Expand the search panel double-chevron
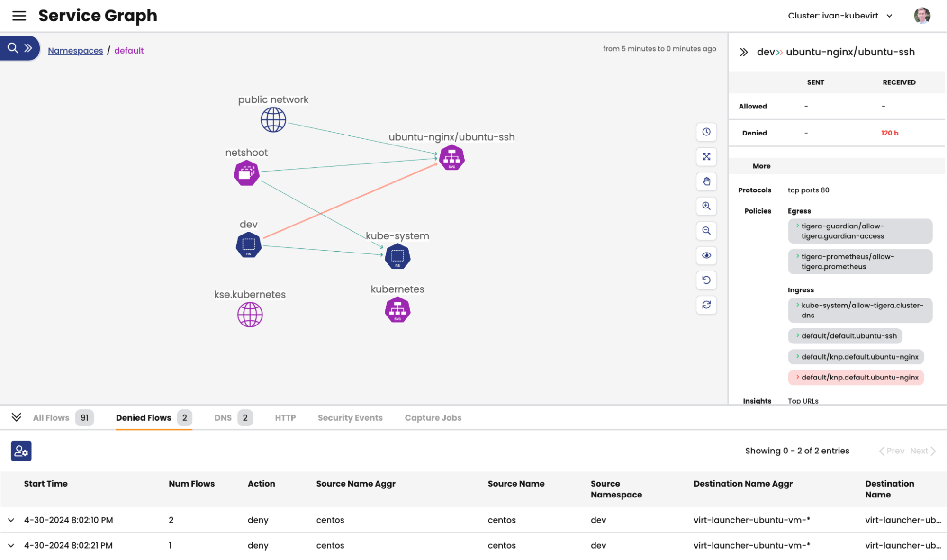 tap(28, 48)
